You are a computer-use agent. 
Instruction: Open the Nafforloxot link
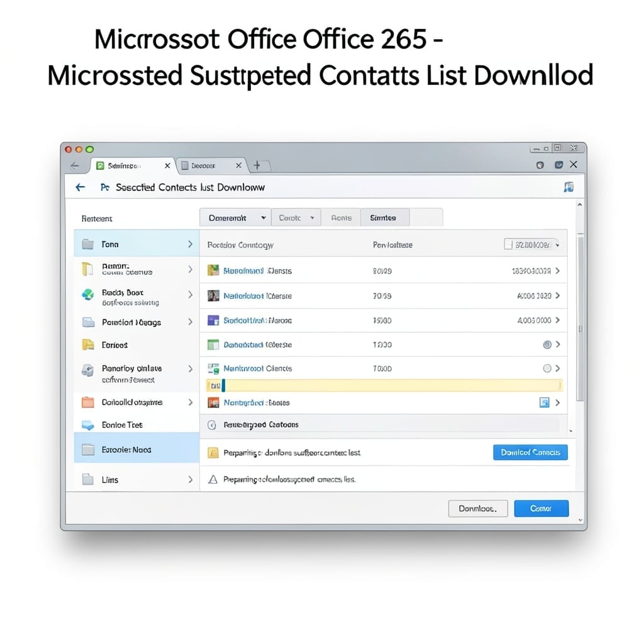tap(243, 296)
